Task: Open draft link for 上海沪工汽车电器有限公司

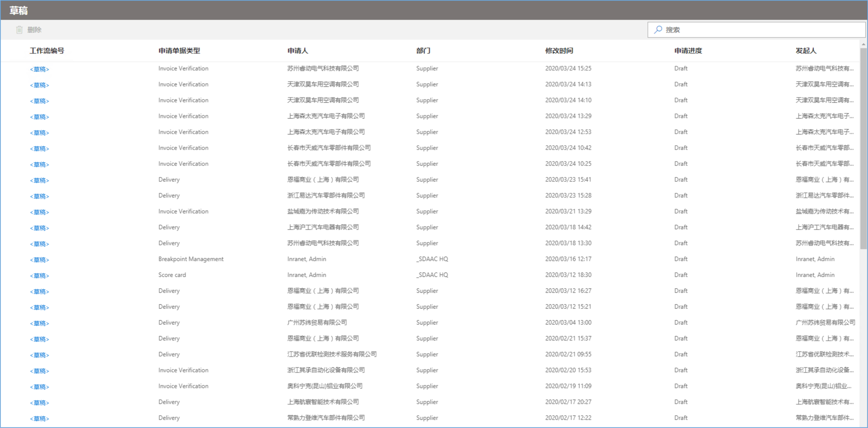Action: [39, 228]
